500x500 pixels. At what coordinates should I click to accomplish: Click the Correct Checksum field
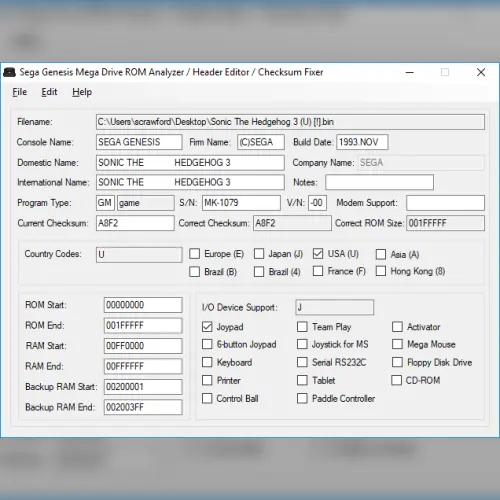click(292, 223)
